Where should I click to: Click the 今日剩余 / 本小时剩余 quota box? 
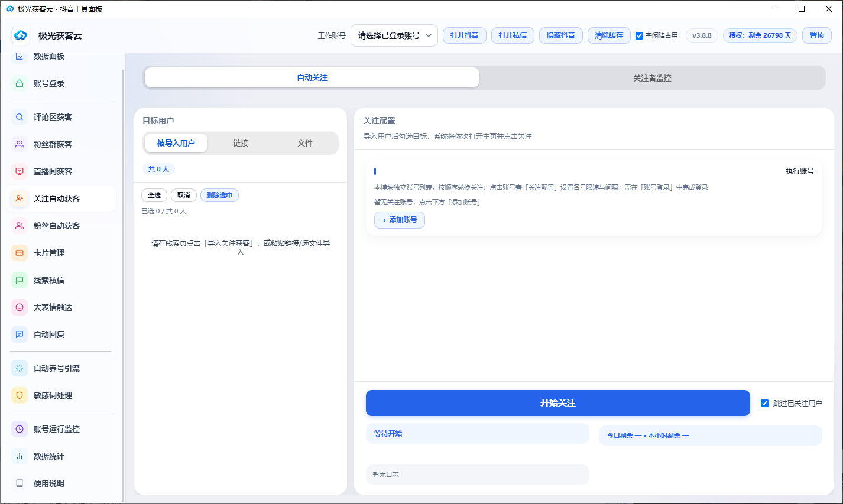pos(711,435)
